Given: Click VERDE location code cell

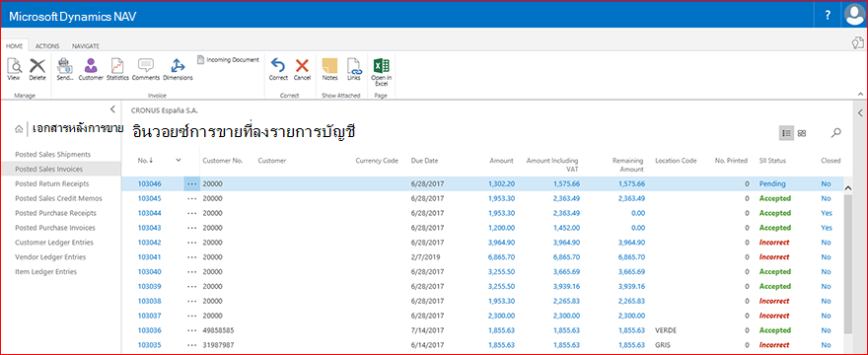Looking at the screenshot, I should coord(665,330).
